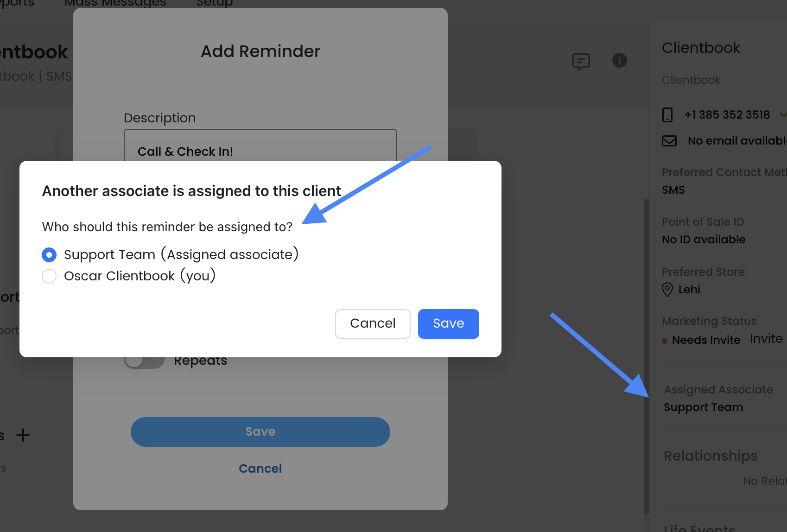Click the Invite link beside Needs Invite
The height and width of the screenshot is (532, 787).
[766, 339]
